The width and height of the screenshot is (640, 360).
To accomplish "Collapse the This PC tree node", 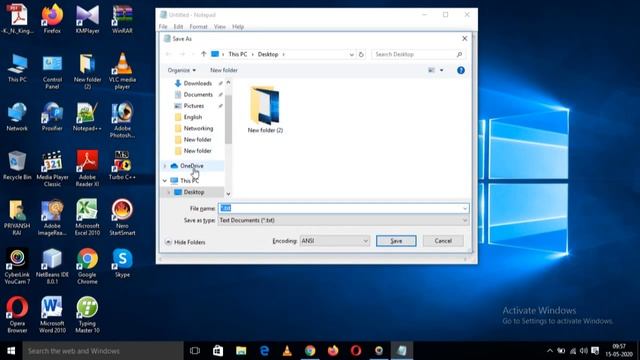I will pos(165,180).
